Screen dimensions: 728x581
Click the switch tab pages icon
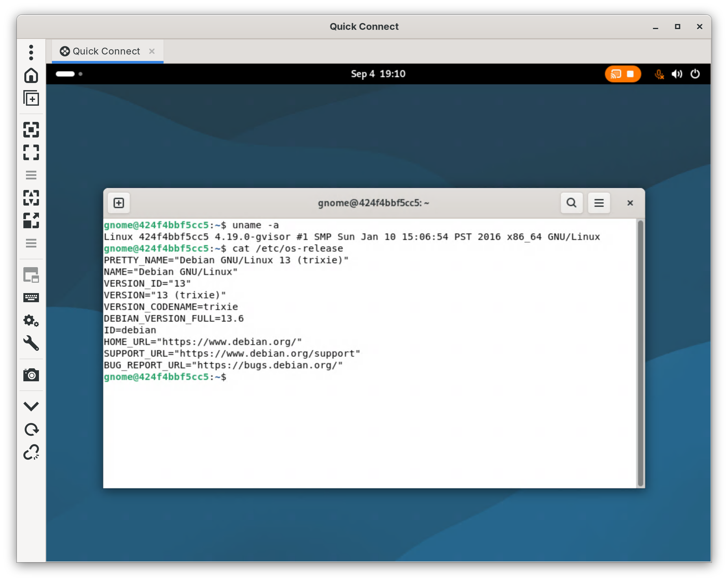click(x=31, y=275)
